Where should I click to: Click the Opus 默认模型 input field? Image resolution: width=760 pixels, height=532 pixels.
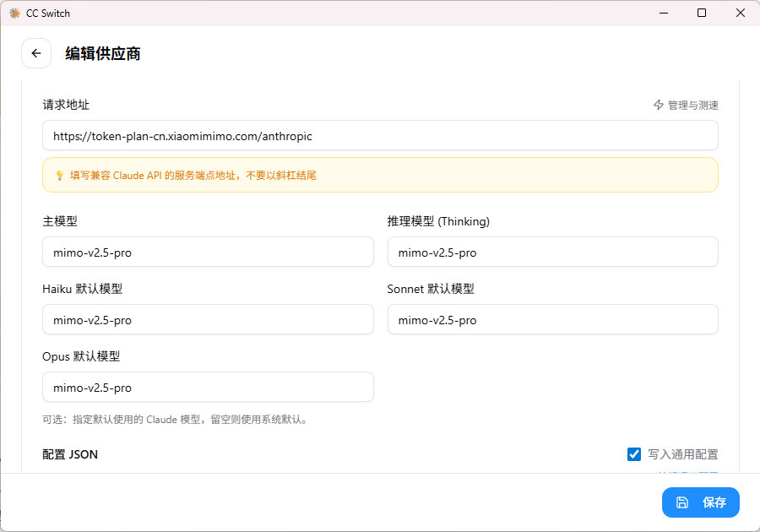point(208,387)
